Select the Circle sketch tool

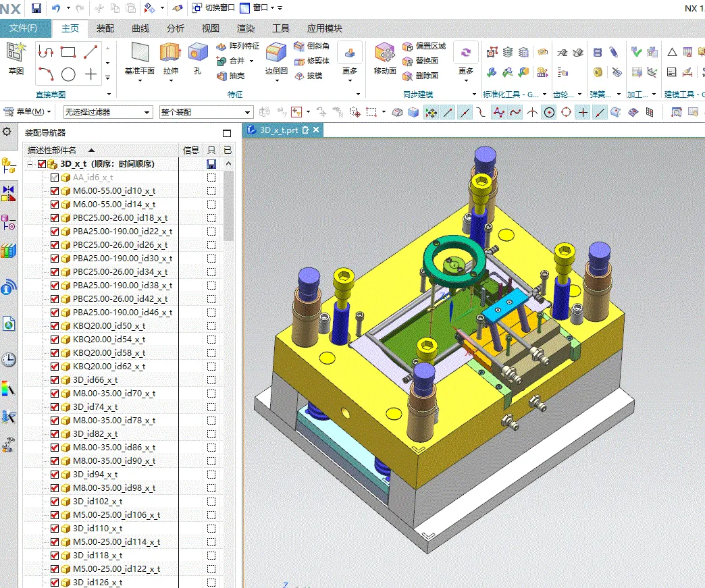(68, 74)
